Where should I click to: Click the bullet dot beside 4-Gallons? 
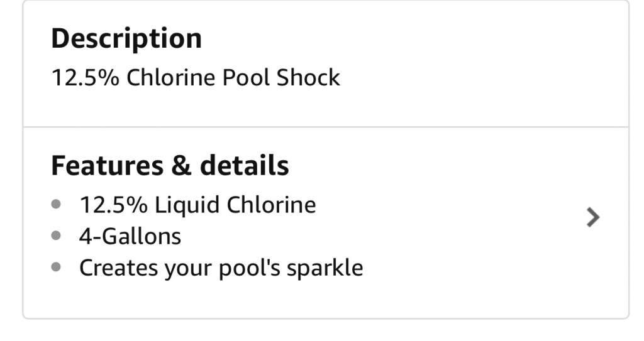pos(56,235)
